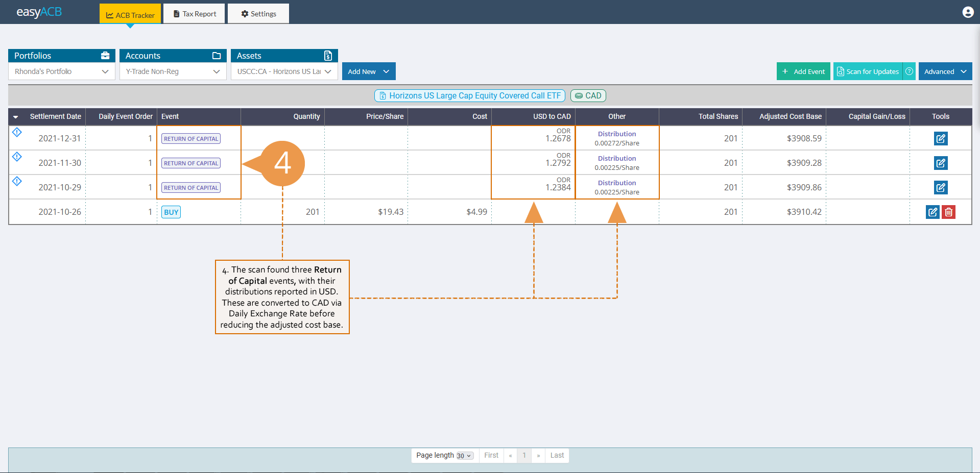Click the Scan for Updates button
Viewport: 980px width, 473px height.
(868, 71)
